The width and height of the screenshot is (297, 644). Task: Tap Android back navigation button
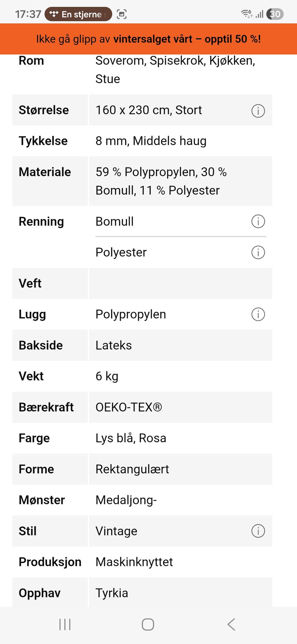coord(231,624)
